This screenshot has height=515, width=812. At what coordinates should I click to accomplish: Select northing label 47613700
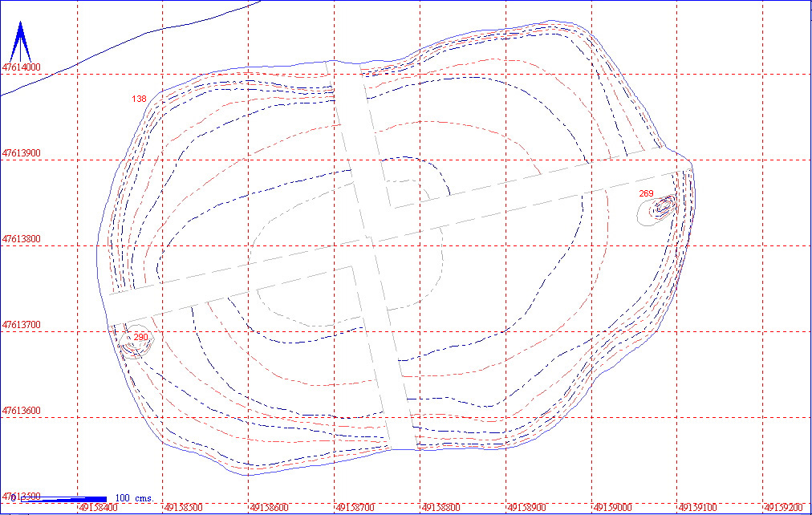[x=21, y=325]
